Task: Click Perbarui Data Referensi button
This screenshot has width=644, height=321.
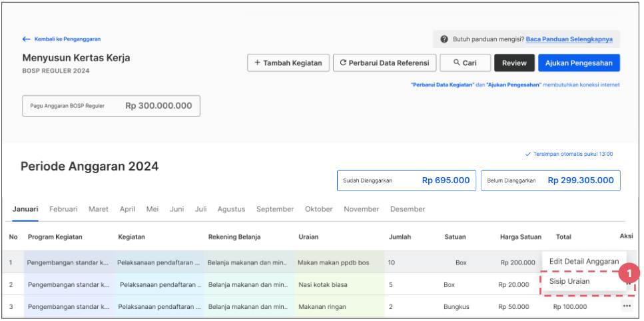Action: pyautogui.click(x=384, y=63)
